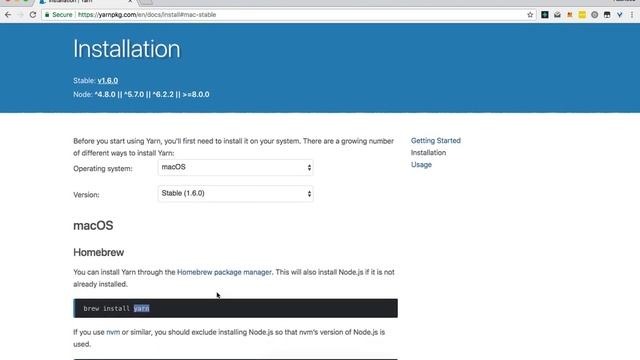Click the highlighted word yarn in the command
640x360 pixels.
[142, 308]
